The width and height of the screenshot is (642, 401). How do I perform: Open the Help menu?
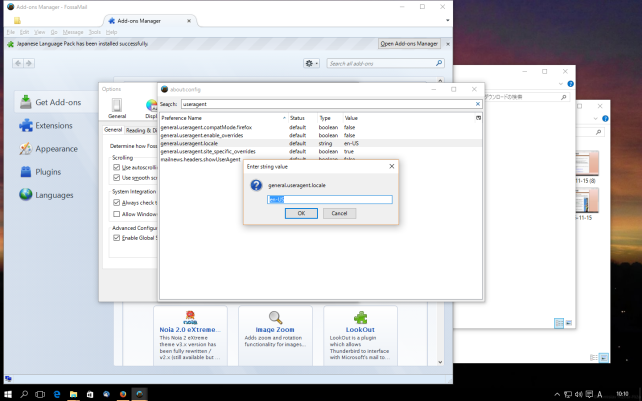click(x=111, y=32)
